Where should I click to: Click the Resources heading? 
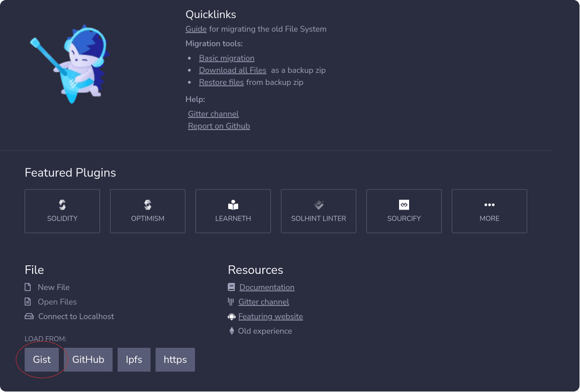(x=256, y=270)
